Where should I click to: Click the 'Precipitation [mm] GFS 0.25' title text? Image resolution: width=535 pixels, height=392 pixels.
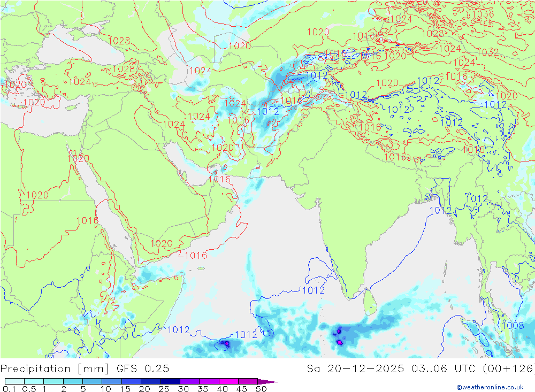pos(85,369)
